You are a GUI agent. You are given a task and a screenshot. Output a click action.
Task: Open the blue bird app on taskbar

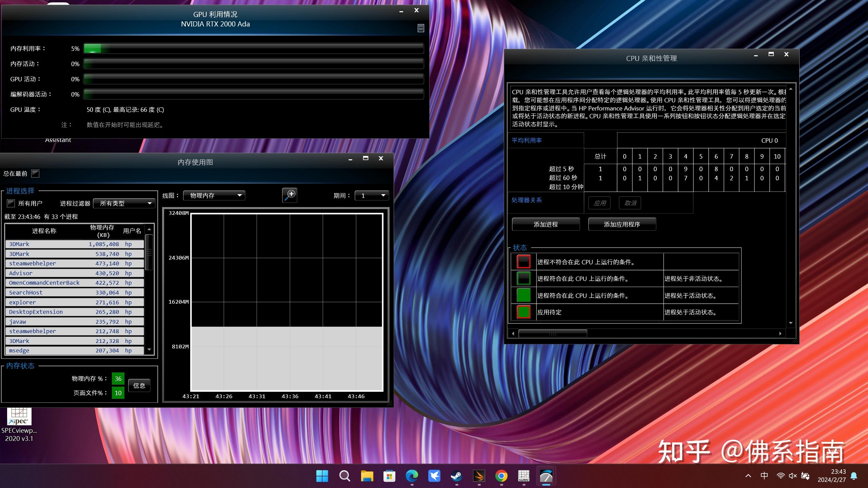coord(434,476)
